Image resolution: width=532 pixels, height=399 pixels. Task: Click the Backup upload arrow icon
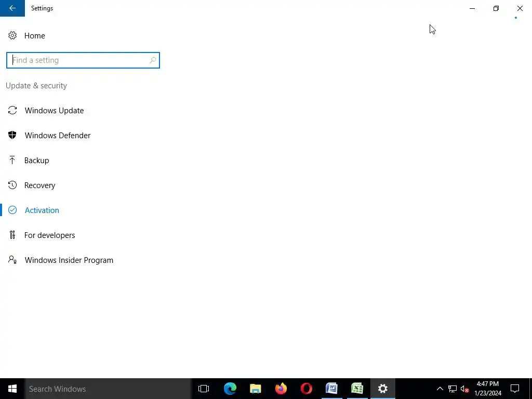[x=12, y=160]
